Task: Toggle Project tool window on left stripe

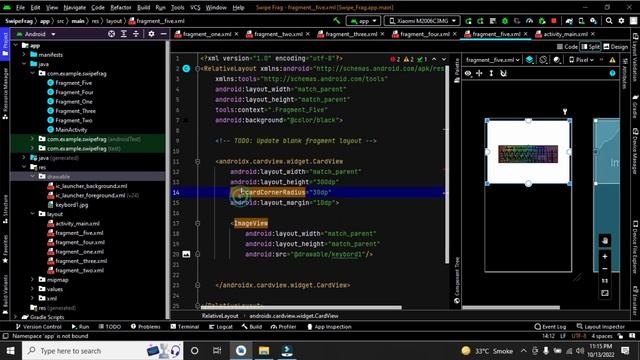Action: click(5, 44)
